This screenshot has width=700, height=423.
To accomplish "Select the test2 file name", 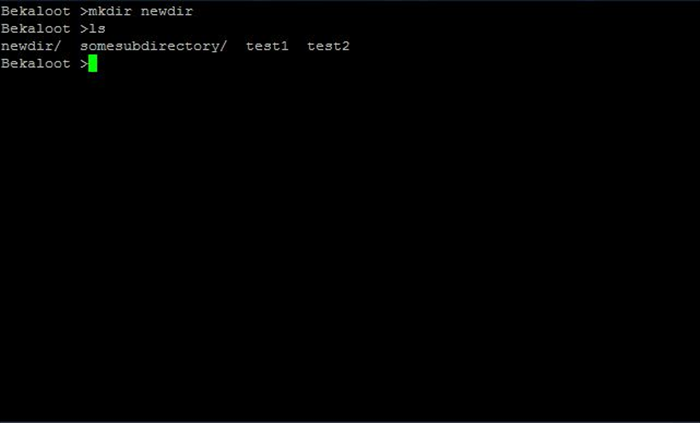I will (328, 46).
